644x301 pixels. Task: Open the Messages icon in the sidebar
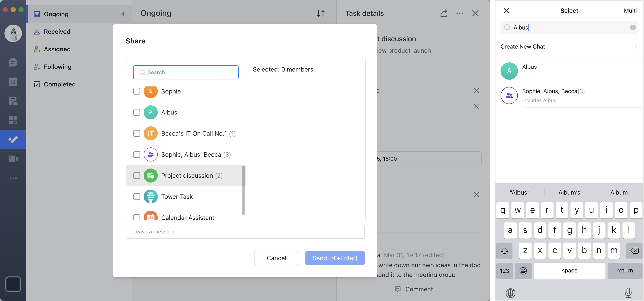(x=13, y=62)
